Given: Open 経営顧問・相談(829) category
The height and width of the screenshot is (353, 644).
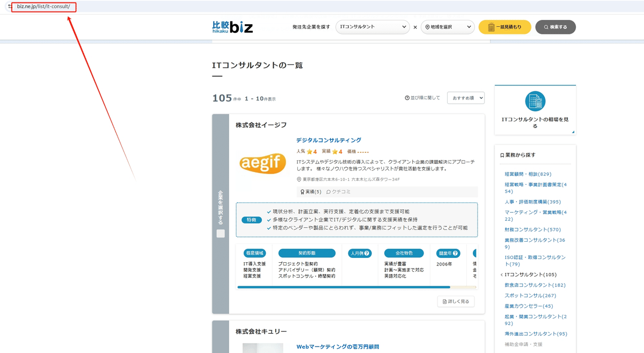Looking at the screenshot, I should (x=528, y=174).
